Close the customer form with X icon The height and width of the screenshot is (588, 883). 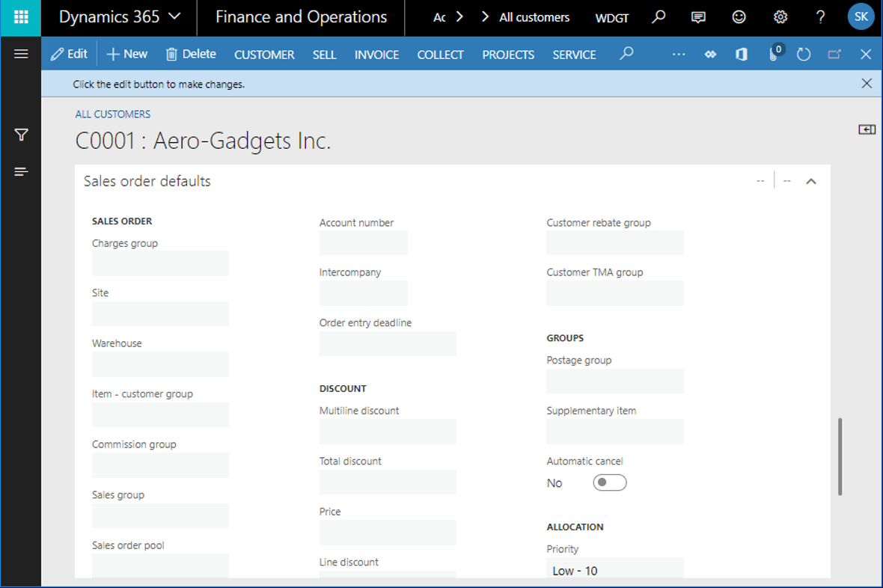click(866, 54)
